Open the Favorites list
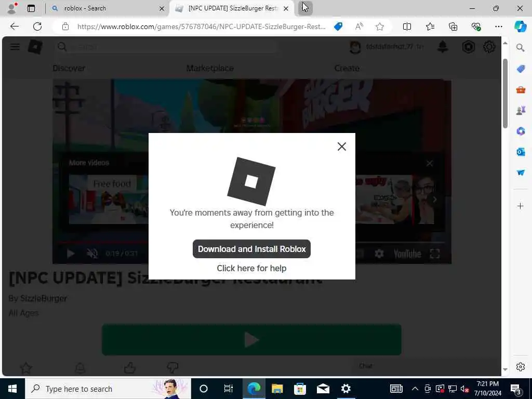 point(430,26)
